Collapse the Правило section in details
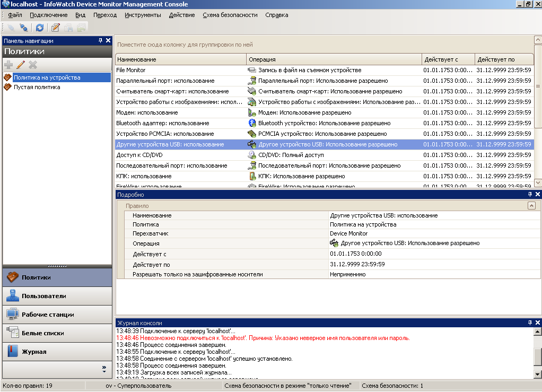542x392 pixels. click(531, 206)
